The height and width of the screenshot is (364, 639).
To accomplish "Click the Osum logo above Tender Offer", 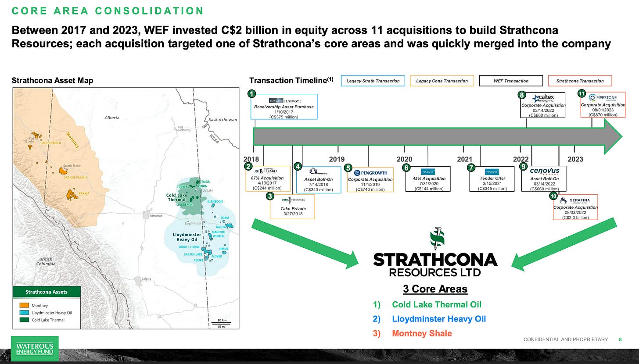I will (492, 172).
